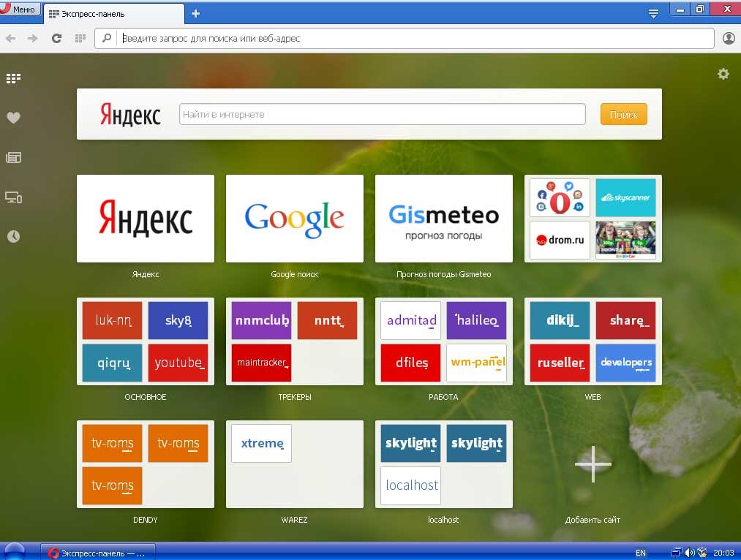Open the Opera social icons thumbnail
The width and height of the screenshot is (741, 560).
click(x=560, y=197)
